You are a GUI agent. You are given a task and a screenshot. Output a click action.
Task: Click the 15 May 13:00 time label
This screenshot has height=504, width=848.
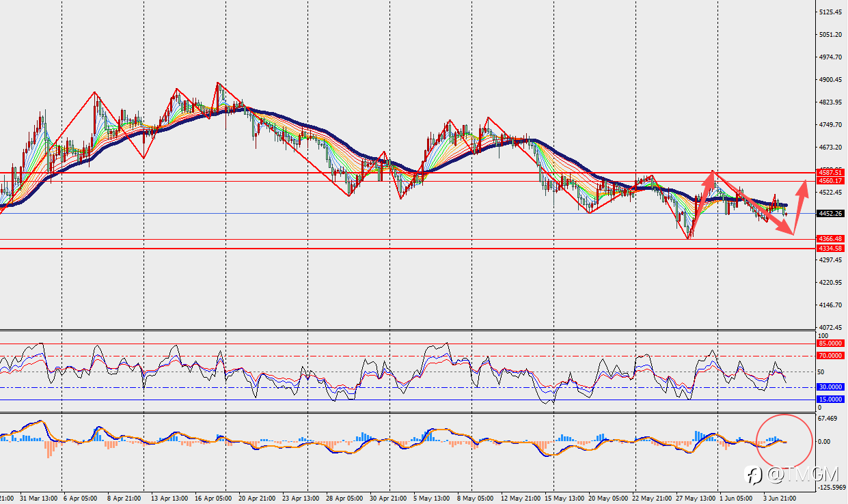(564, 499)
